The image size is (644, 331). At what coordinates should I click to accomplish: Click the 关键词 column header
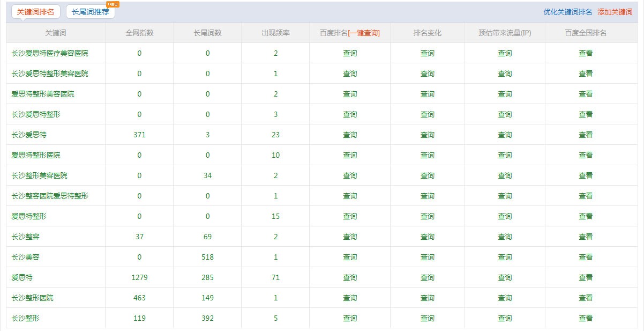pos(56,33)
